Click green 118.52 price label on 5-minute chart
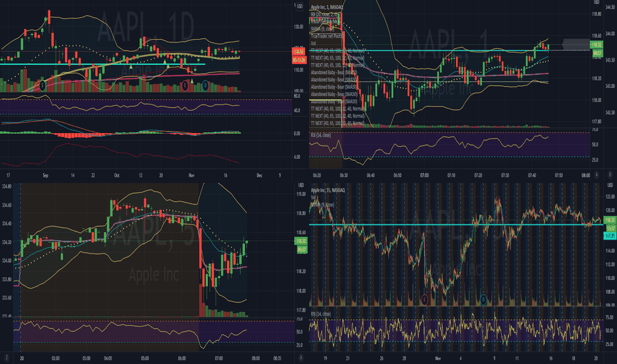Image resolution: width=617 pixels, height=364 pixels. (301, 241)
